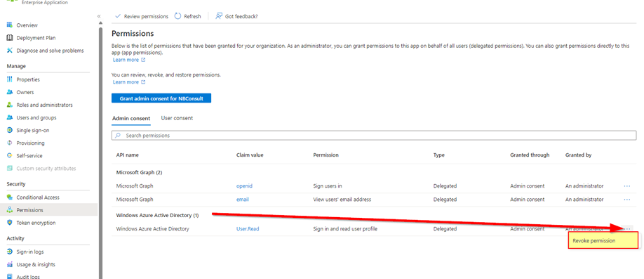
Task: Click the Conditional Access icon
Action: tap(10, 197)
